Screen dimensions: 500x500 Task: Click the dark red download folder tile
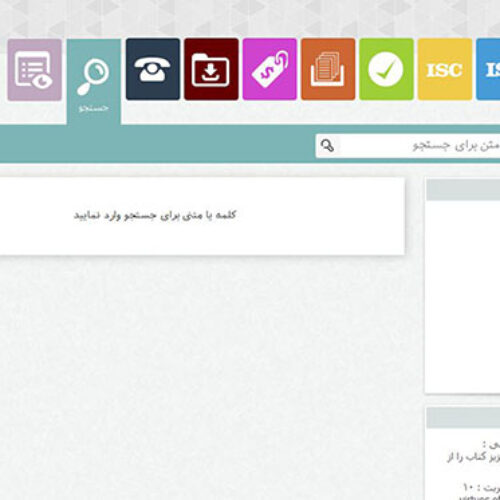pos(211,69)
